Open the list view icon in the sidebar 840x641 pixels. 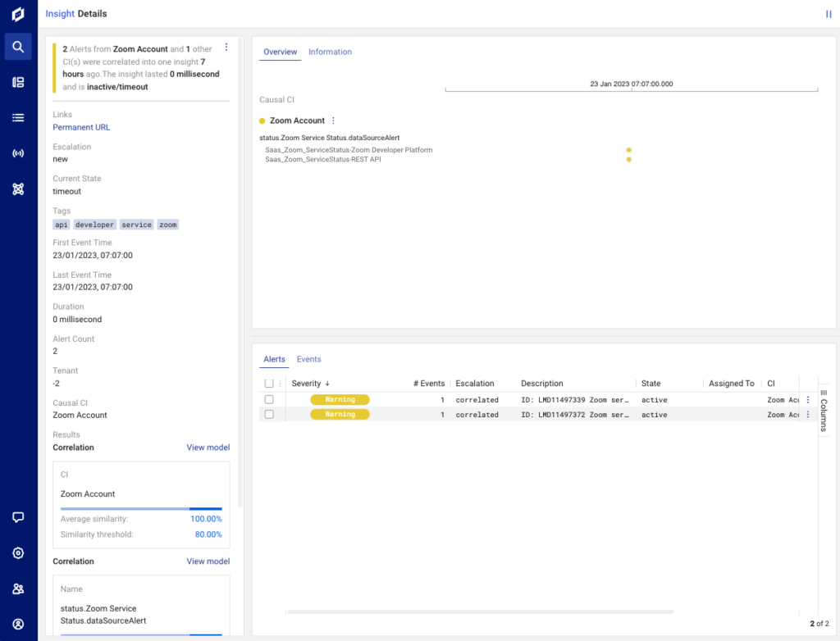[18, 118]
